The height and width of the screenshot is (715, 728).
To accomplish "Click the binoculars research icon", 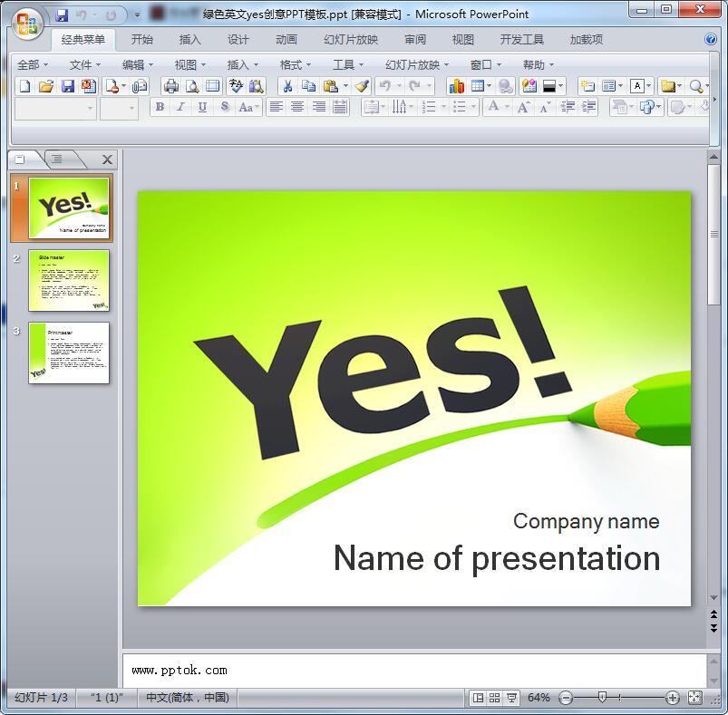I will click(257, 86).
